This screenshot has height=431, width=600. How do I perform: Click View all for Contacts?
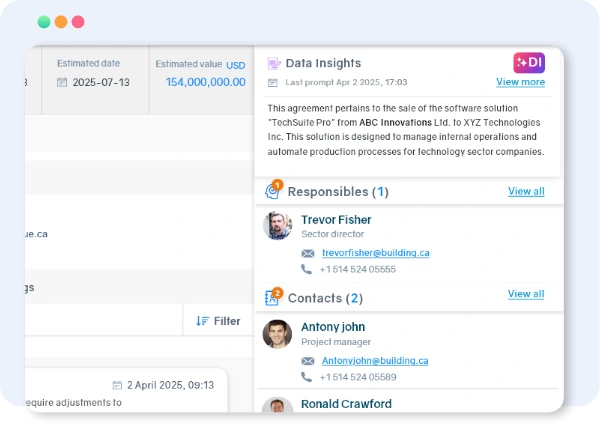tap(526, 294)
